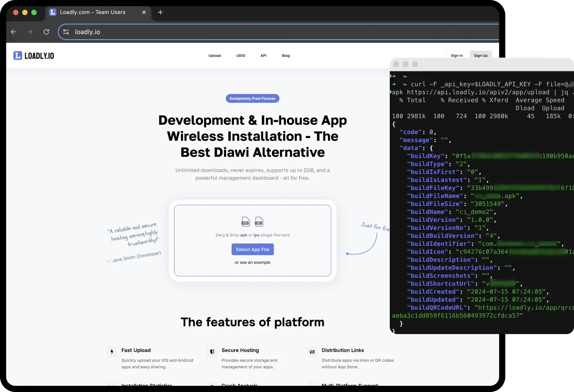
Task: Open the Upload navigation item
Action: point(214,56)
